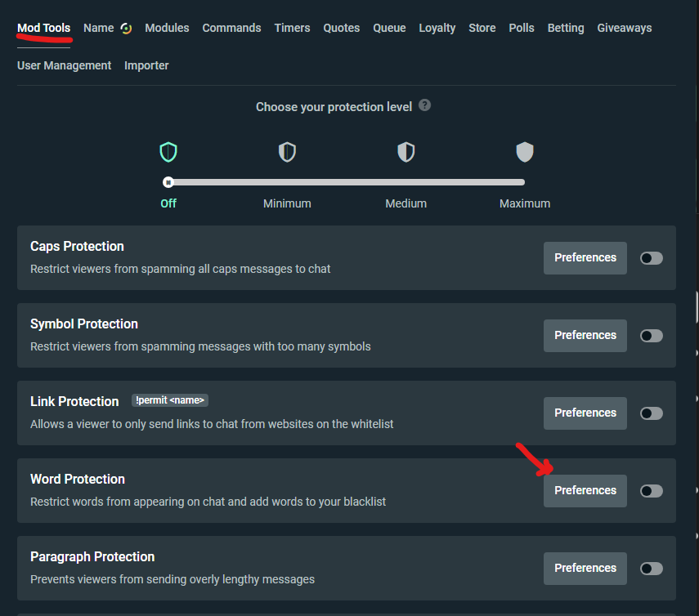This screenshot has height=616, width=699.
Task: Enable the Symbol Protection toggle
Action: point(651,335)
